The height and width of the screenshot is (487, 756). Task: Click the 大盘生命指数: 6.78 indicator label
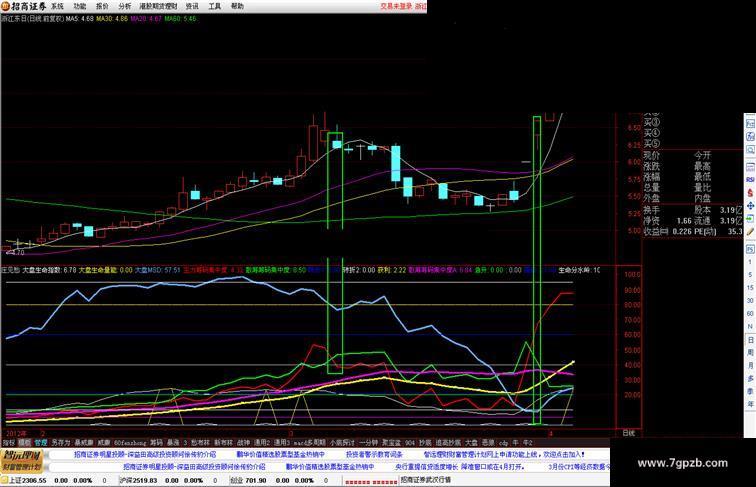point(50,270)
